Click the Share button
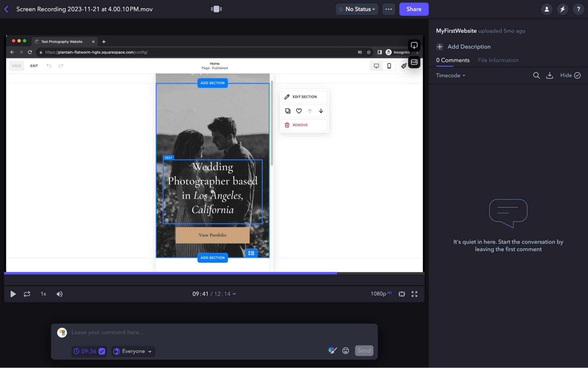This screenshot has width=588, height=368. pos(414,9)
